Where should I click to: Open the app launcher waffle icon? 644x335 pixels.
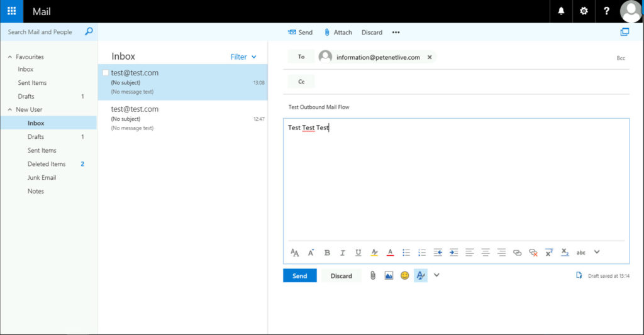[x=11, y=11]
